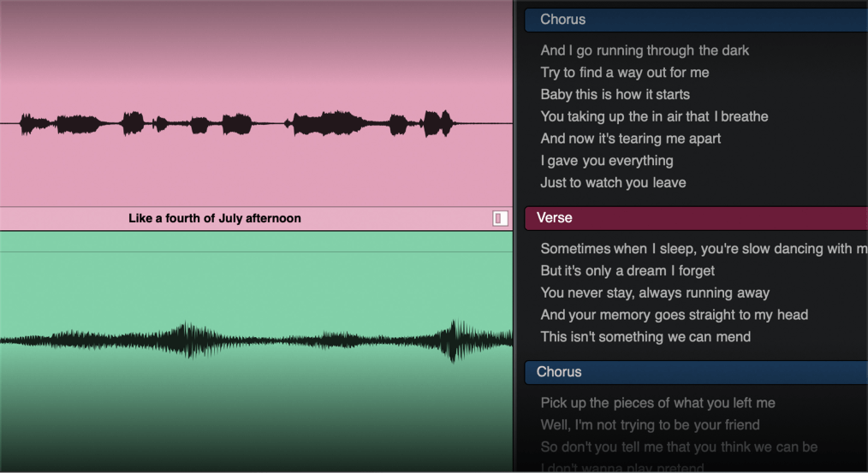Select lyric 'And your memory goes straight to my head'
The height and width of the screenshot is (473, 868).
[675, 316]
